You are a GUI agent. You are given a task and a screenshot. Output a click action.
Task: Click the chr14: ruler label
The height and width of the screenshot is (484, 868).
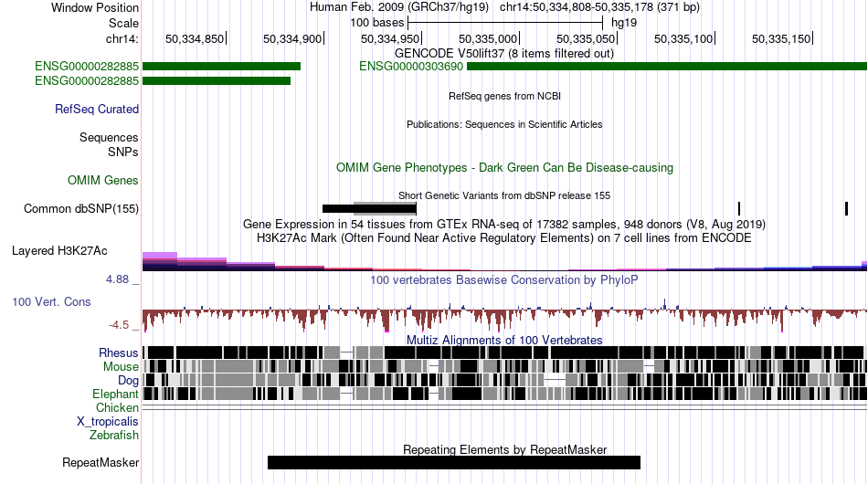point(122,38)
